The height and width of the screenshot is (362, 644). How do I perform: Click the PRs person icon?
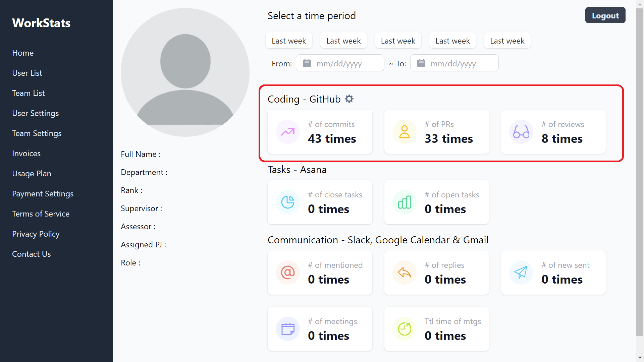point(405,132)
